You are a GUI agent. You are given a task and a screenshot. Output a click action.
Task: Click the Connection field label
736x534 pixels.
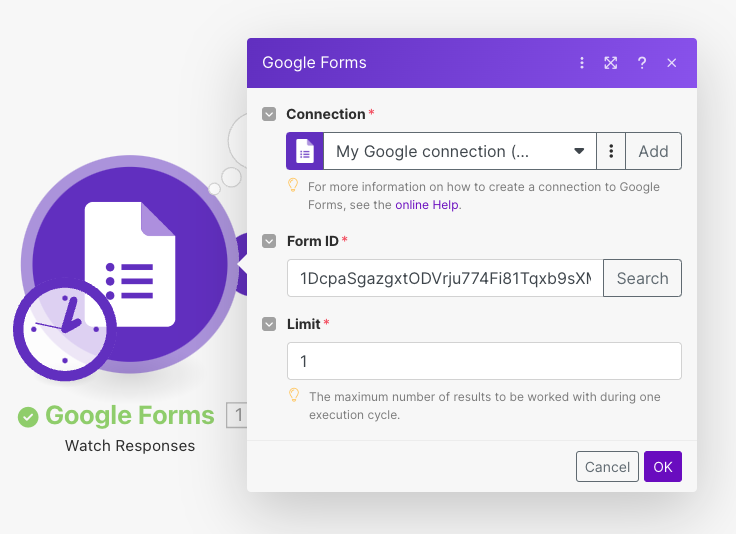(x=326, y=114)
